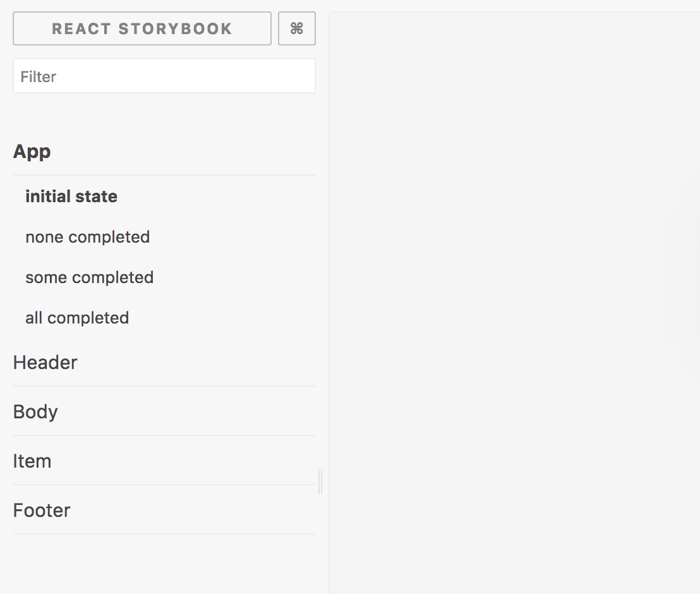
Task: Pick the Item entry in the sidebar
Action: [x=32, y=461]
